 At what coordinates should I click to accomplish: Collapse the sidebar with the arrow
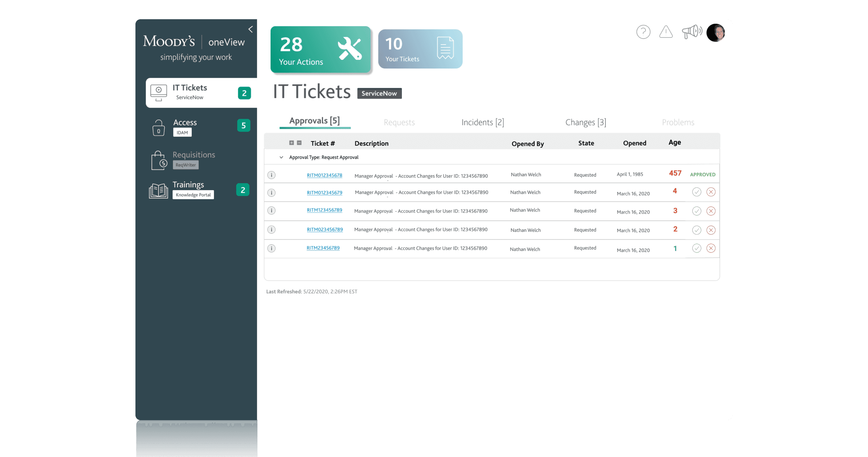tap(250, 29)
